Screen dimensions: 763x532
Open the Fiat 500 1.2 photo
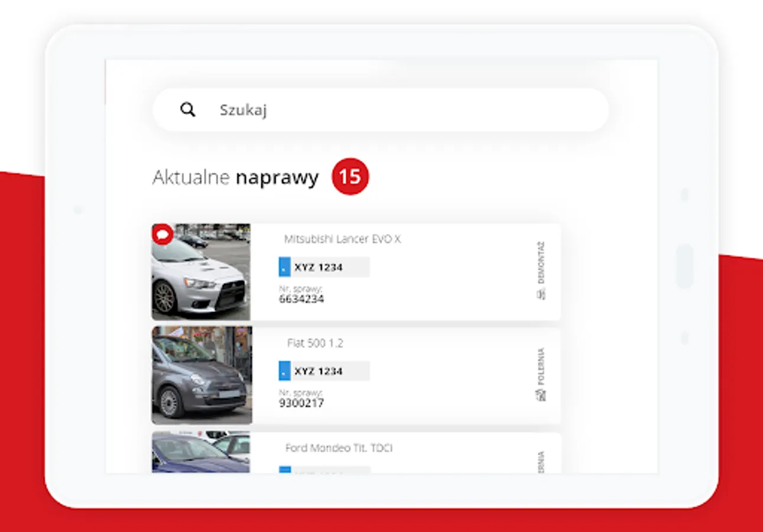point(202,375)
